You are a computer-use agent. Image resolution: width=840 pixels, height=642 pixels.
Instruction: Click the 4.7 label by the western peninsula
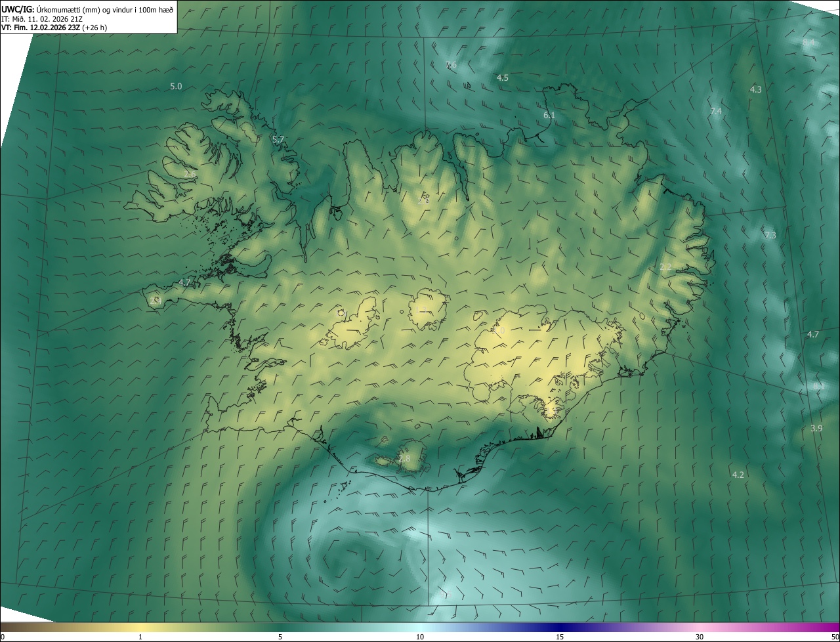[x=184, y=282]
